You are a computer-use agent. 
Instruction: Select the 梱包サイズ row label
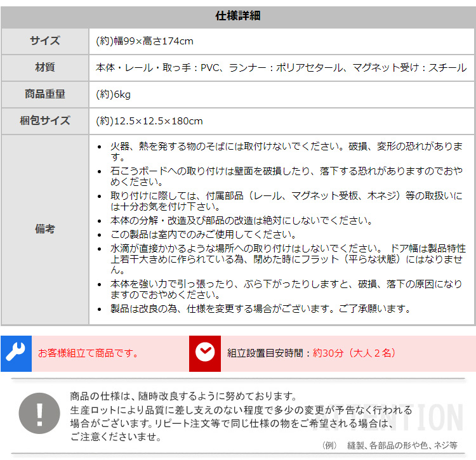tap(45, 121)
